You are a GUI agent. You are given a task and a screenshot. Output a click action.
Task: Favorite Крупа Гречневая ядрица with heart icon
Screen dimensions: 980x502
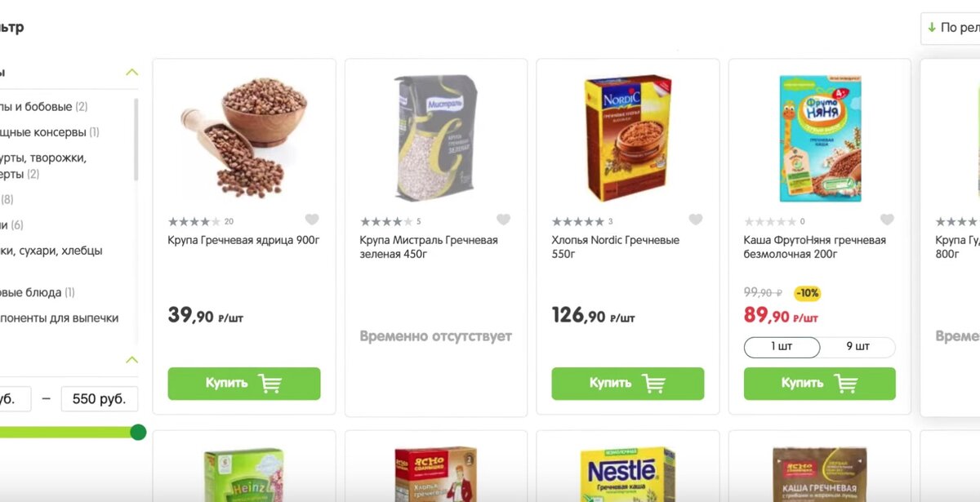point(312,220)
